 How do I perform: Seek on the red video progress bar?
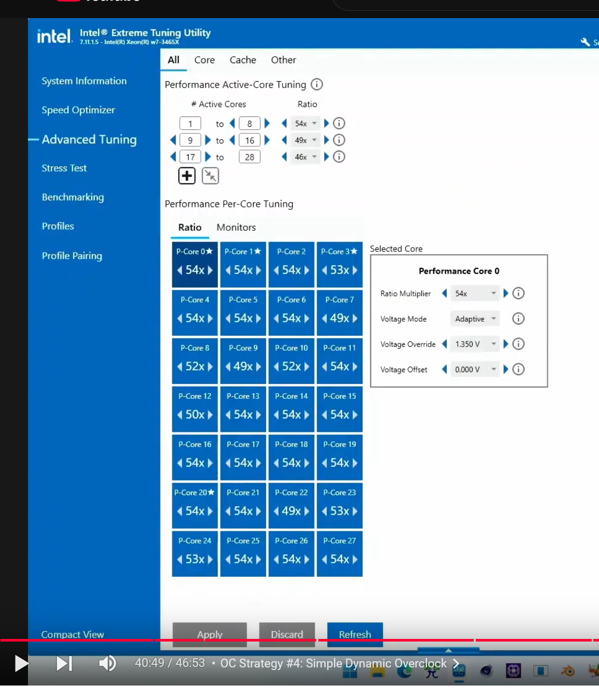[x=299, y=641]
